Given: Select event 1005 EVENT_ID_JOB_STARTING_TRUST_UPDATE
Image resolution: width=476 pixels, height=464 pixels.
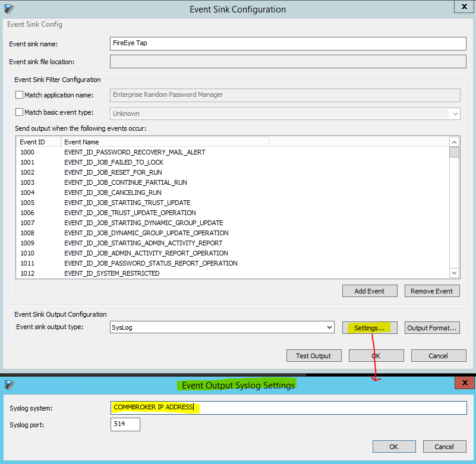Looking at the screenshot, I should (233, 203).
